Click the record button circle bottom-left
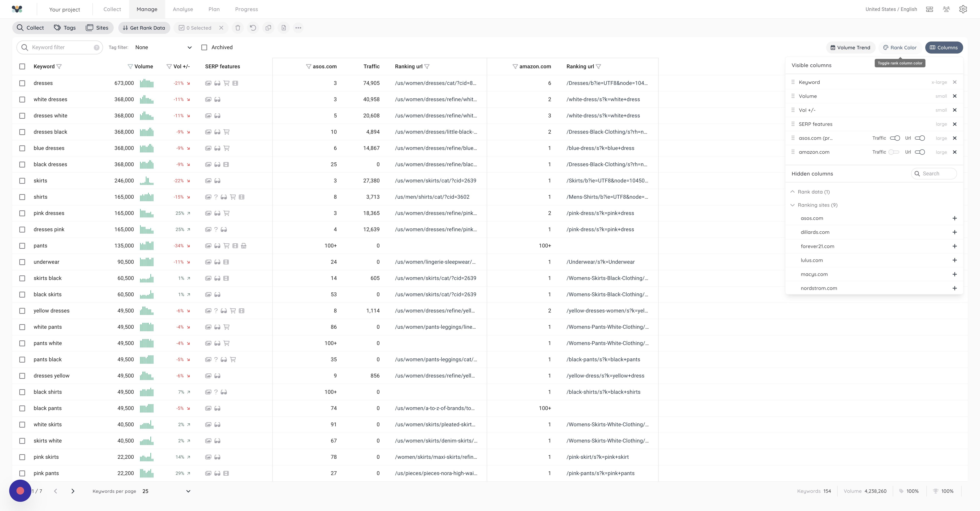The image size is (980, 511). [x=20, y=491]
